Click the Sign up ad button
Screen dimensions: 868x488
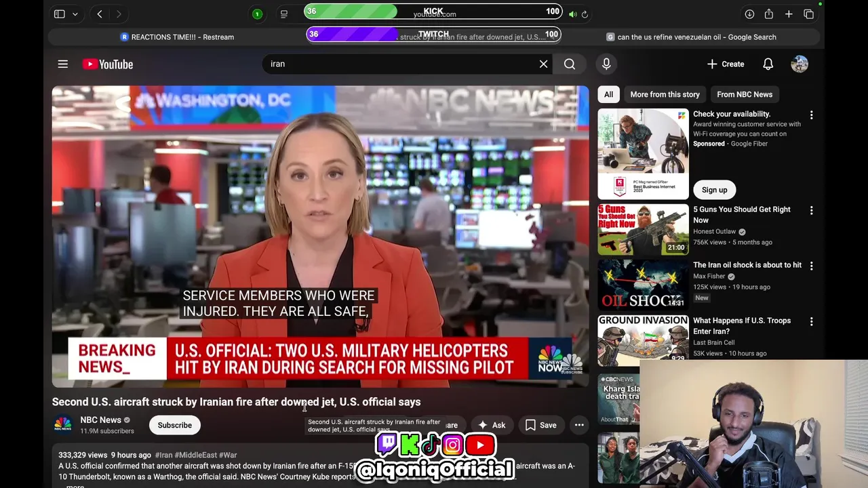click(x=714, y=190)
